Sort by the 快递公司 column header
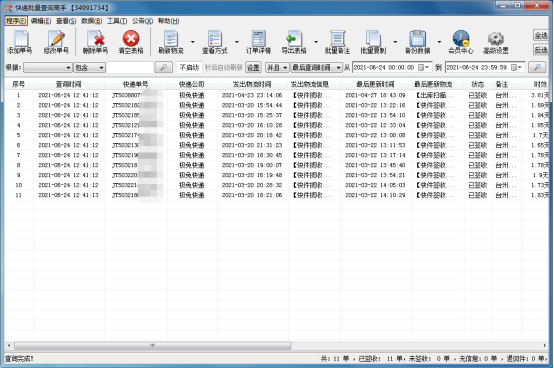The width and height of the screenshot is (554, 368). tap(192, 84)
